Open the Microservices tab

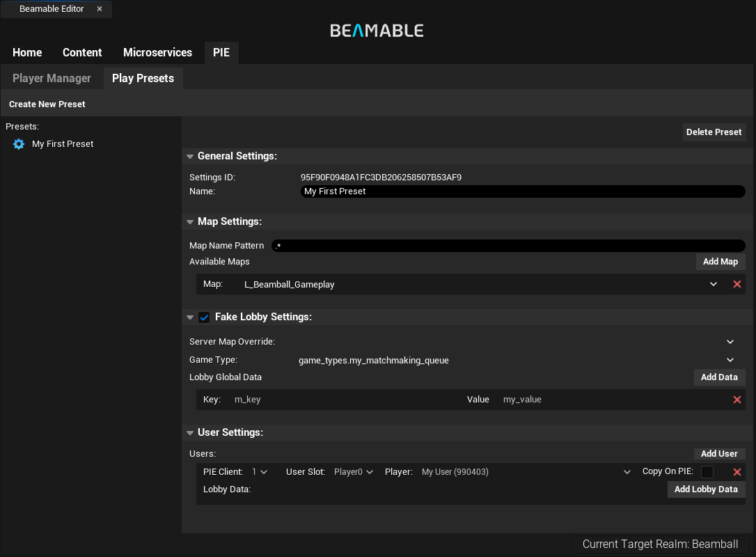tap(157, 52)
